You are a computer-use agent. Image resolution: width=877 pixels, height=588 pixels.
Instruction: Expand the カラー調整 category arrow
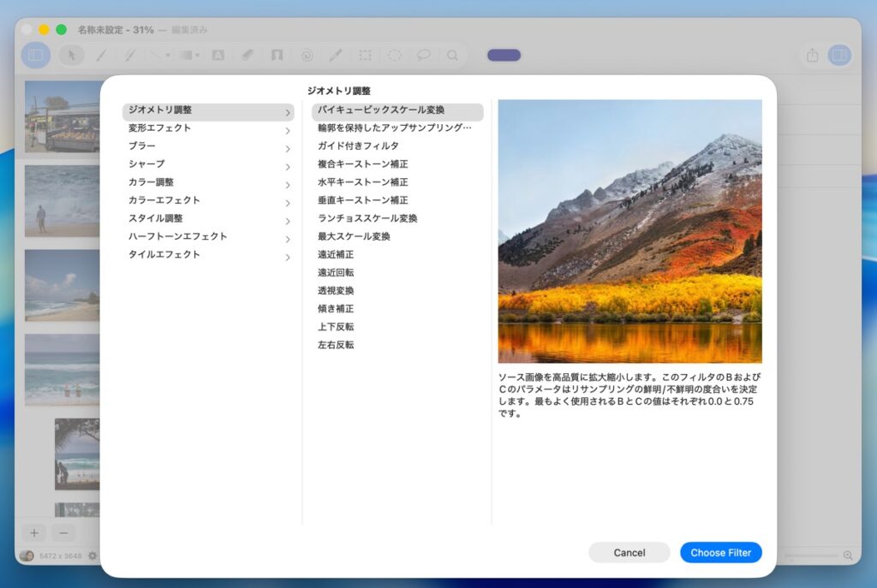287,185
